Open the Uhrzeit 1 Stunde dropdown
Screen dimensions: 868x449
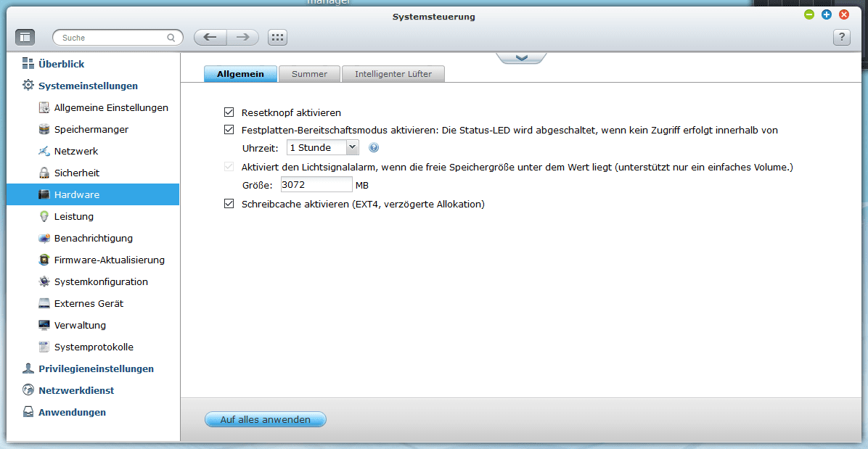click(x=323, y=148)
